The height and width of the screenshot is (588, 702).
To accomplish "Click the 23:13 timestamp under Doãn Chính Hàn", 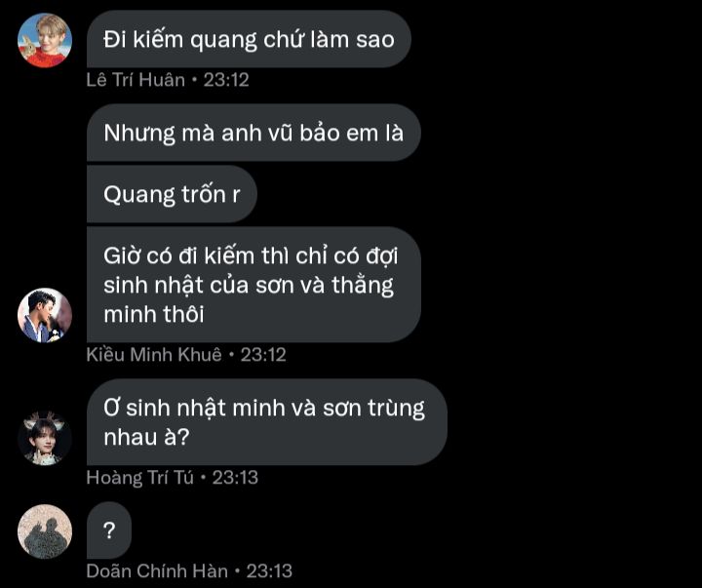I will pos(269,571).
